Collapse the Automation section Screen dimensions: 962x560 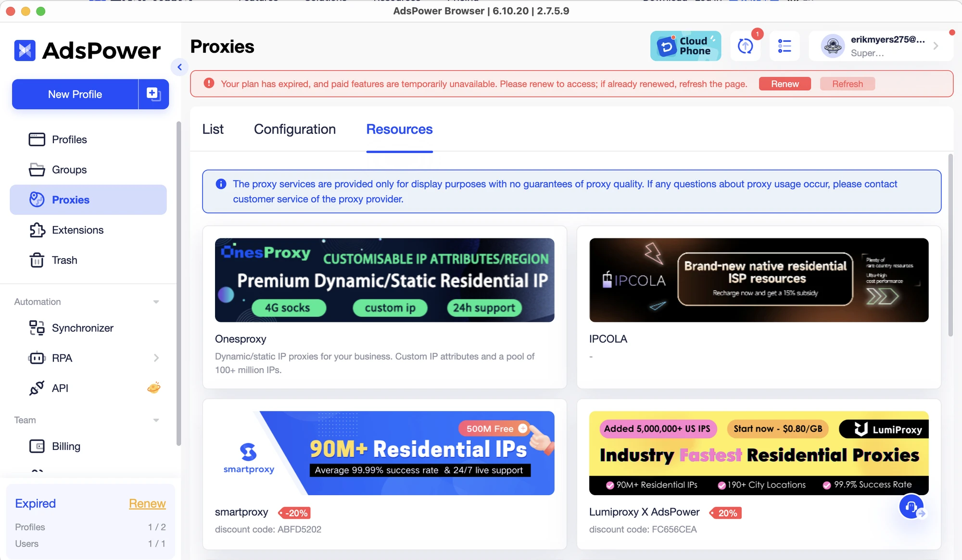[156, 302]
